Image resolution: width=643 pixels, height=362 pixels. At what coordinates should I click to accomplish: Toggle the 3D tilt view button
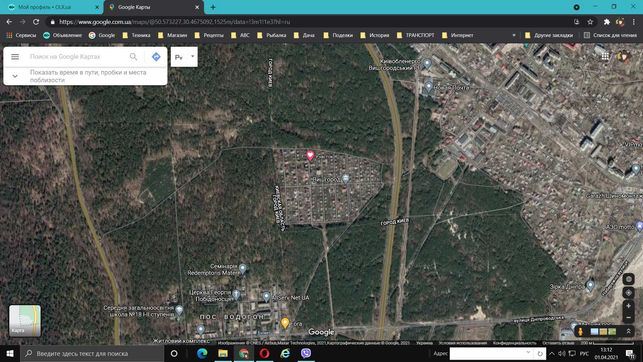[628, 279]
